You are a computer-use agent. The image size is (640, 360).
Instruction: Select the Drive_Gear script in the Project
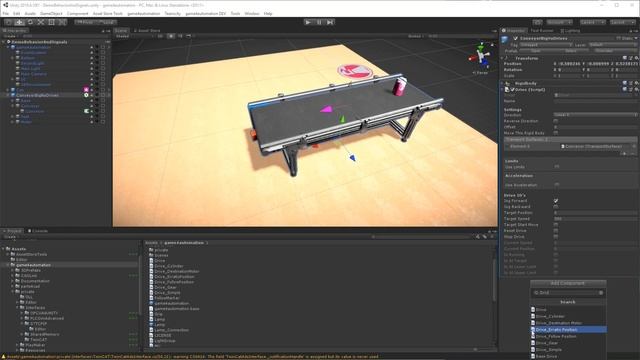165,287
